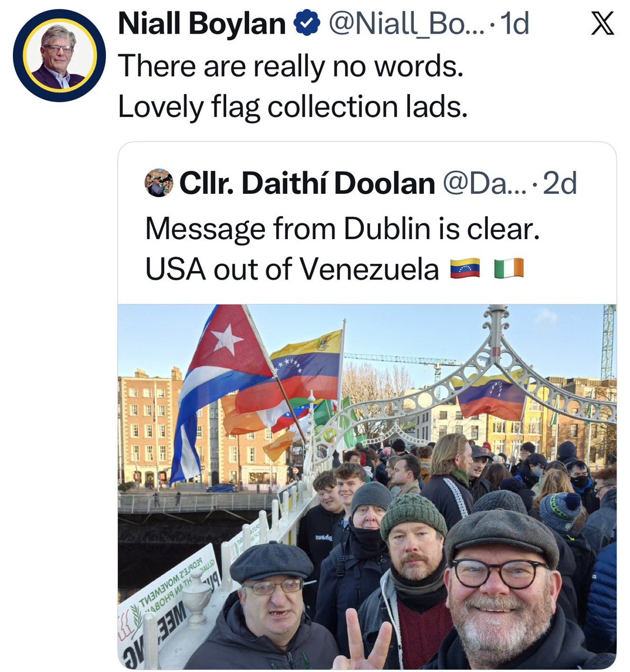Open Cllr. Daithí Doolan name link
This screenshot has width=630, height=672.
click(x=307, y=183)
